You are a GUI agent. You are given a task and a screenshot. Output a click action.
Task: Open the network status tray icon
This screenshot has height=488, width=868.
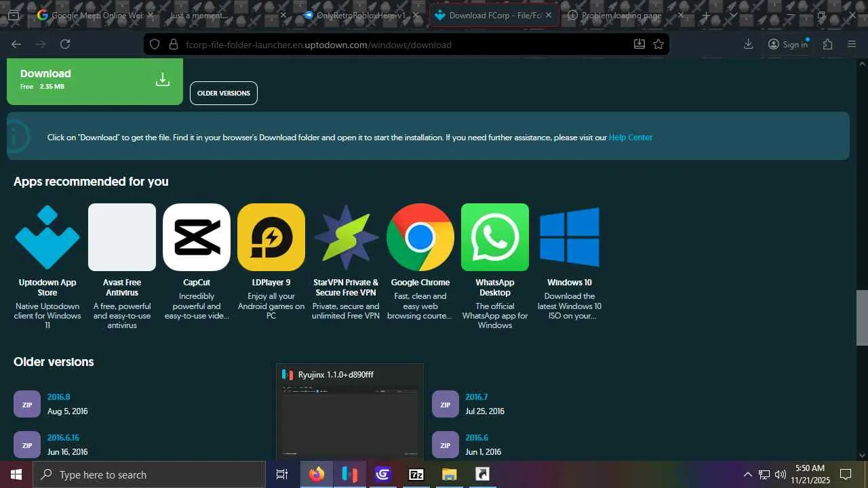(764, 474)
